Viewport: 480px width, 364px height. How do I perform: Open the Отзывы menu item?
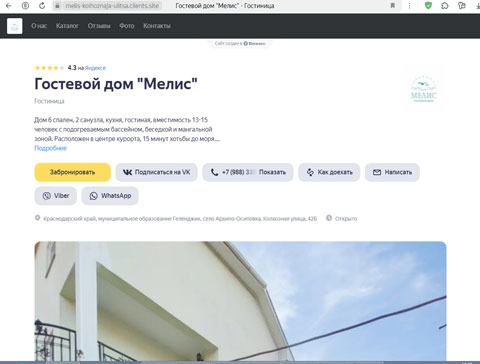99,26
